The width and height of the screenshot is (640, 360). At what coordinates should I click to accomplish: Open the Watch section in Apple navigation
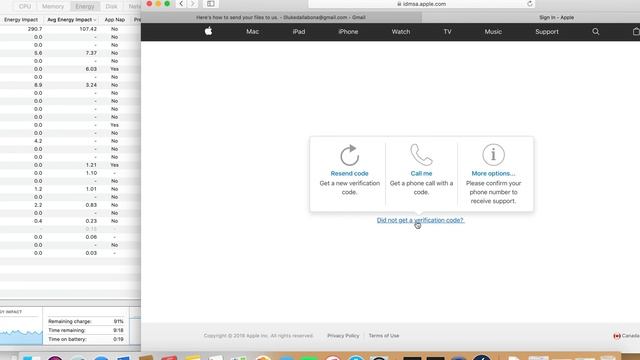401,31
